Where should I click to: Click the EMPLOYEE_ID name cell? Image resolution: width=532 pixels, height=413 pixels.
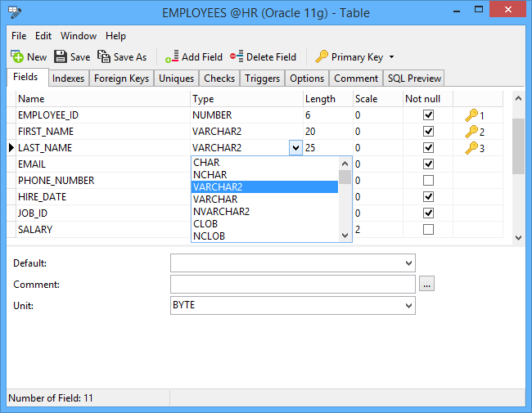[x=103, y=115]
